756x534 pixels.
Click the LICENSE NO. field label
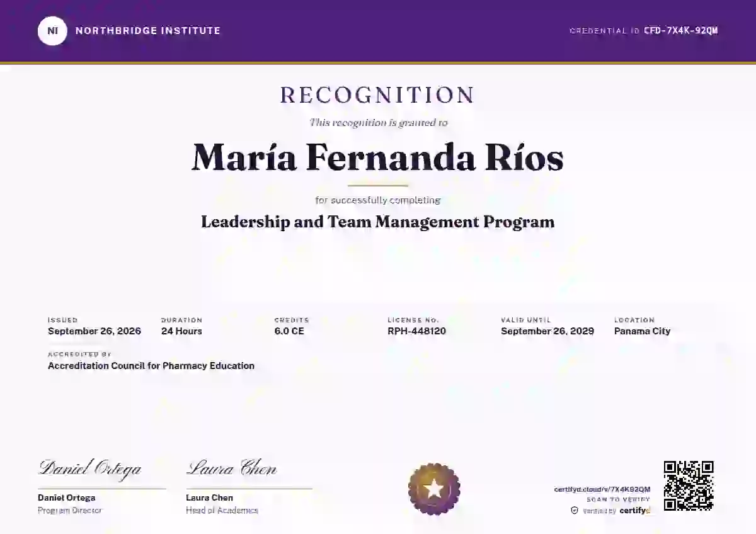[413, 320]
